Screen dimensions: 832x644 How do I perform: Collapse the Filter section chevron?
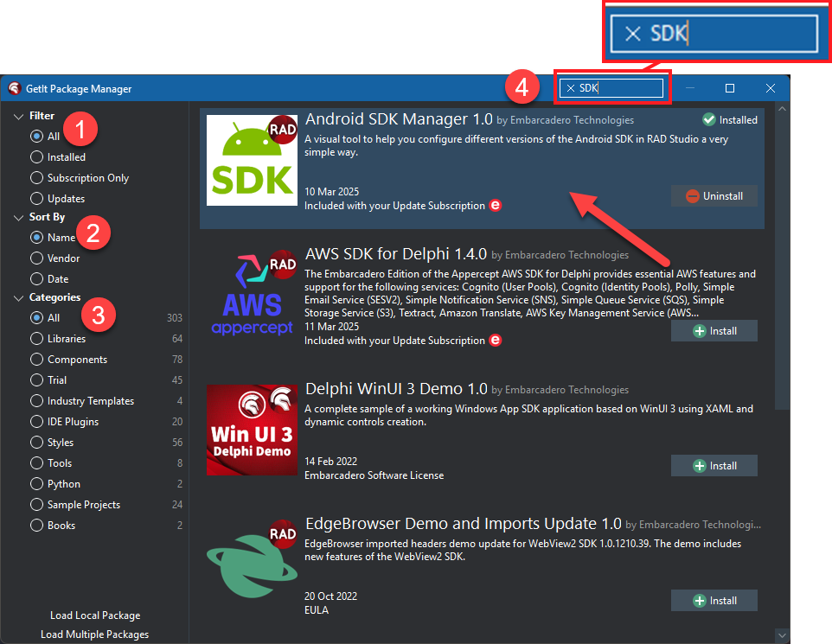click(18, 116)
